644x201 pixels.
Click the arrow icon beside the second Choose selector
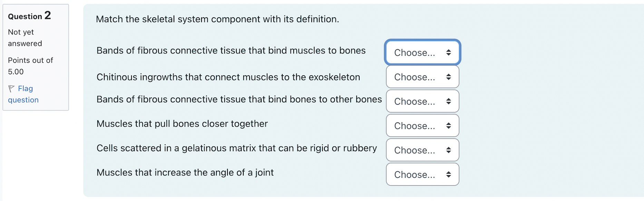pos(449,77)
